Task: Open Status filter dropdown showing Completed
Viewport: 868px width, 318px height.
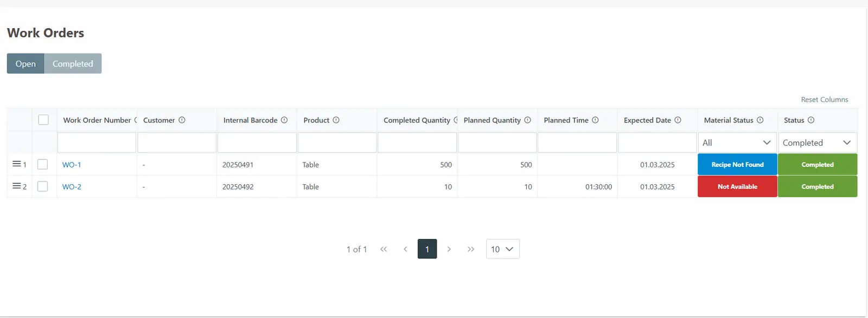Action: click(818, 142)
